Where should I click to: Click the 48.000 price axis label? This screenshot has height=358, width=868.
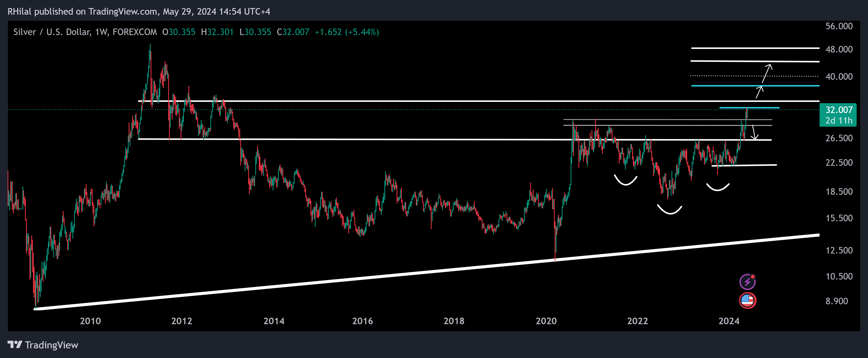pyautogui.click(x=839, y=49)
